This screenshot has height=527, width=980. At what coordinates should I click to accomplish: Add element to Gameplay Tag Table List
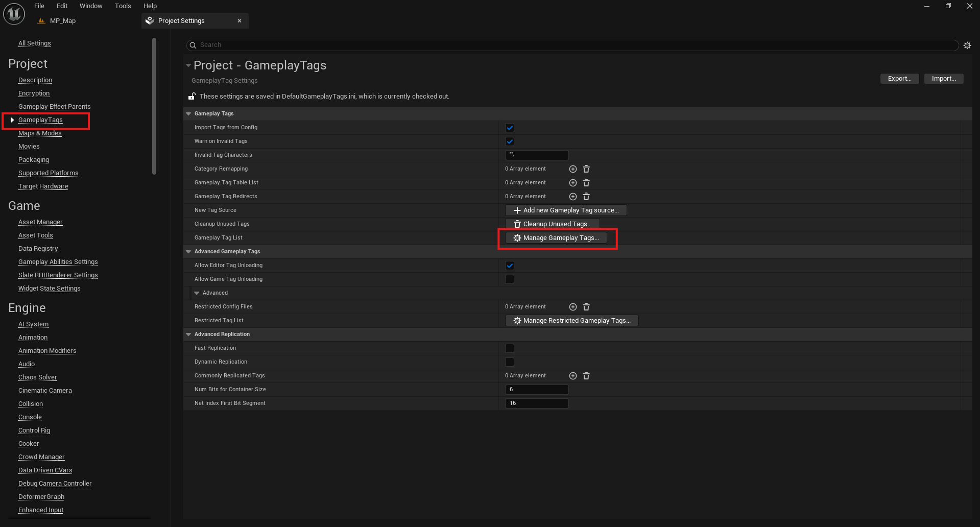(573, 183)
